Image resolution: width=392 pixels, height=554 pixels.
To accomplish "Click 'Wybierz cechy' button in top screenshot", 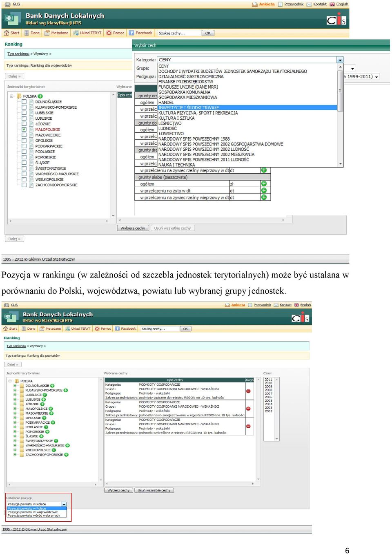I will 133,228.
